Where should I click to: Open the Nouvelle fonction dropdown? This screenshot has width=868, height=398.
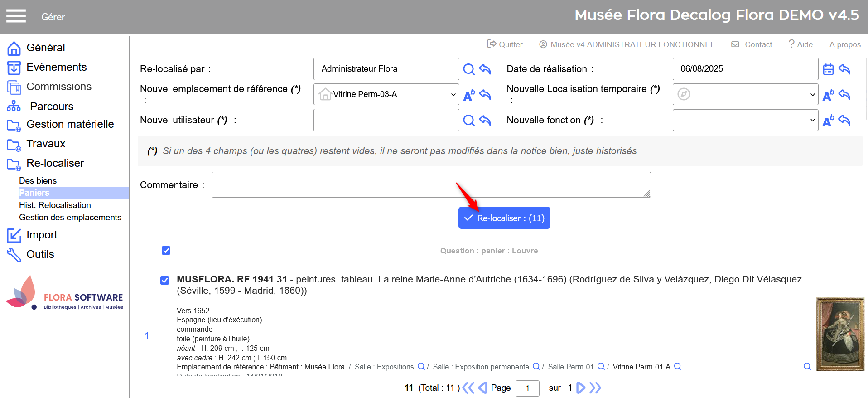pos(745,121)
